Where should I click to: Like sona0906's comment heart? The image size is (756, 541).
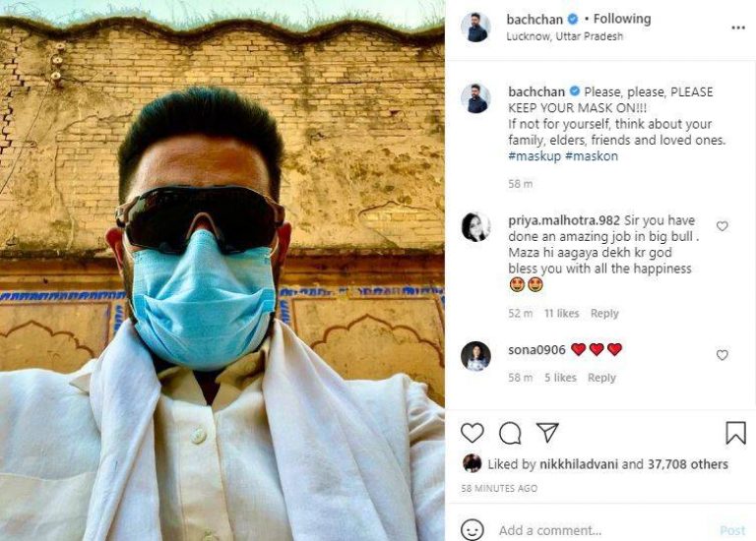click(x=722, y=354)
